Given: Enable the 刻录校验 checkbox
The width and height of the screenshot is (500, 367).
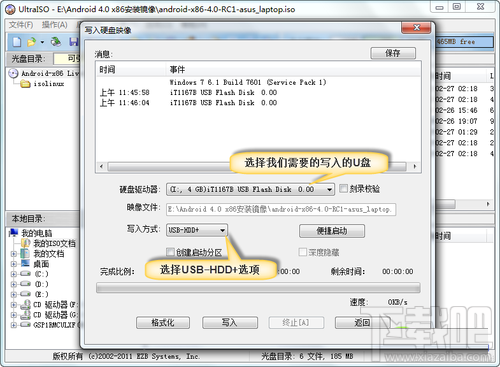Looking at the screenshot, I should click(343, 189).
